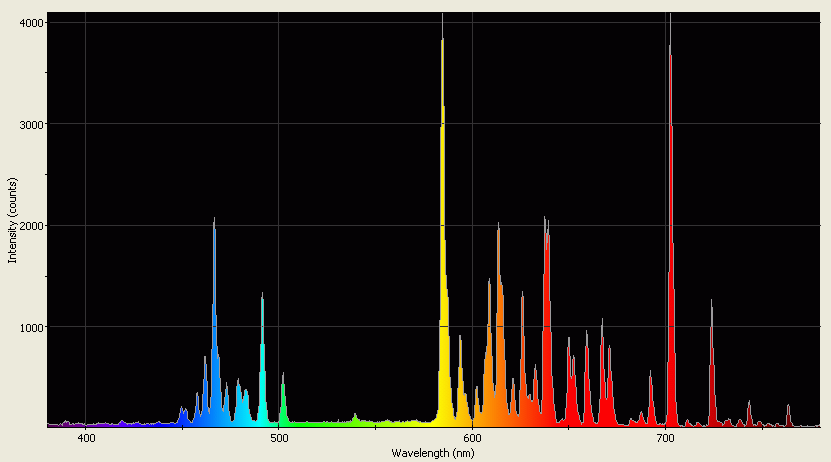The width and height of the screenshot is (831, 462).
Task: Click the cyan peak near 492 nm
Action: (262, 360)
